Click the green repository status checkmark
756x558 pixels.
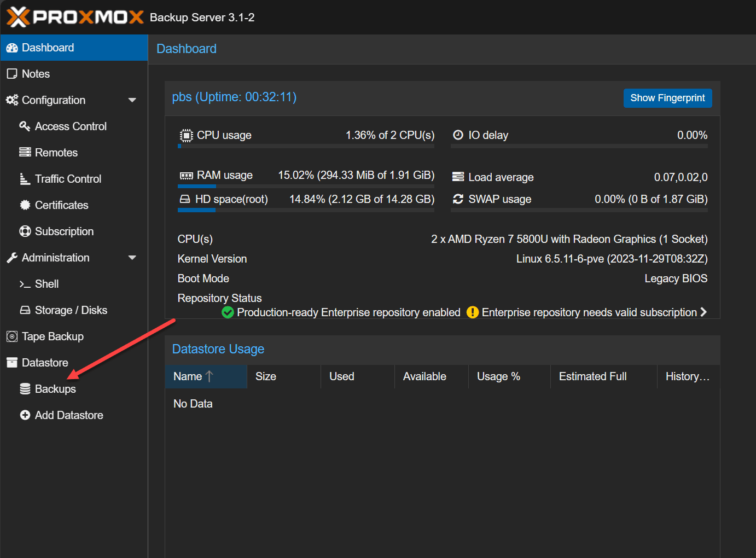[x=228, y=312]
